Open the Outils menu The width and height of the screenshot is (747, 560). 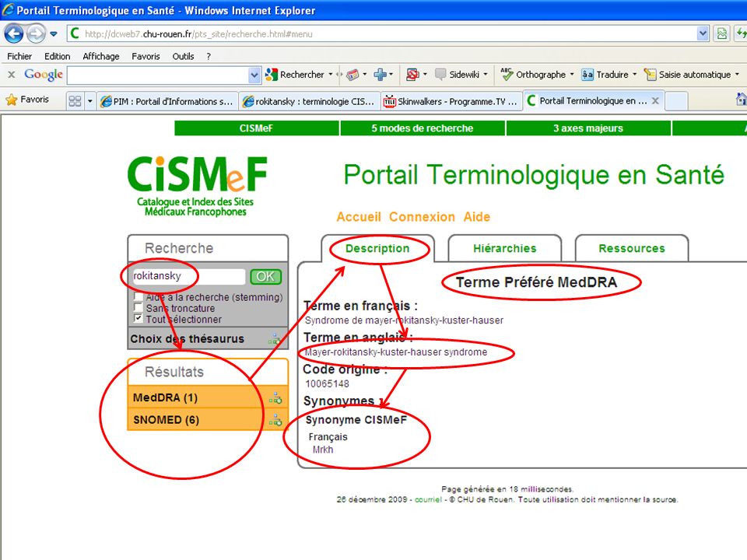pyautogui.click(x=183, y=56)
